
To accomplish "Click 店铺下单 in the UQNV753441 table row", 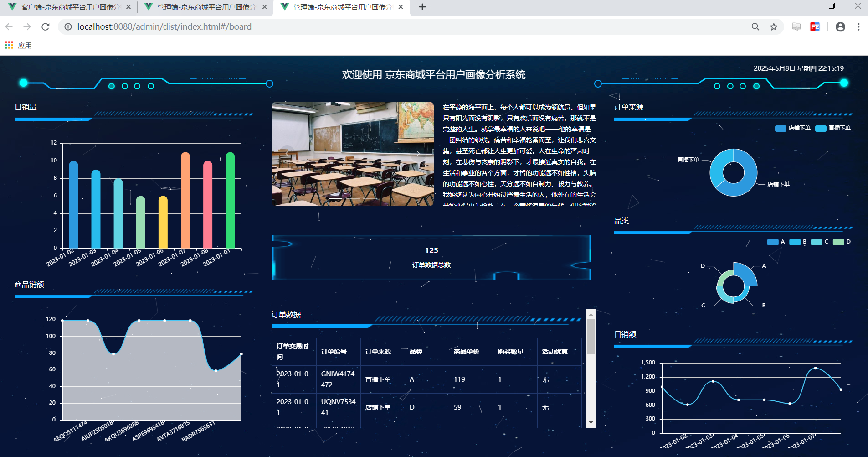I will 378,407.
